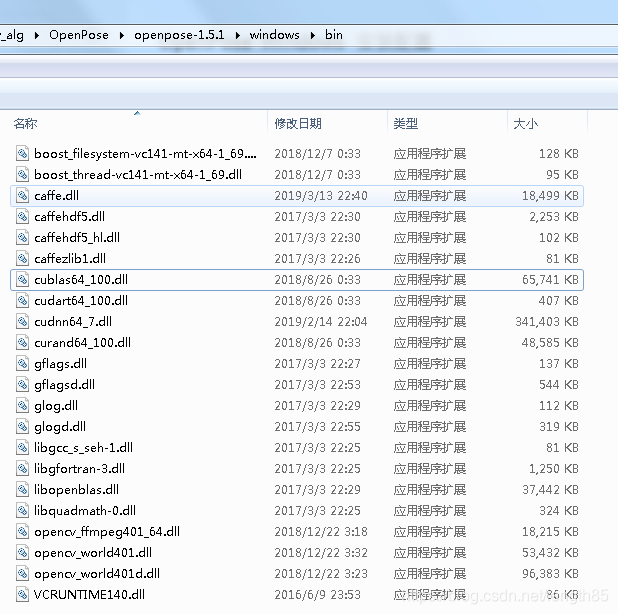Sort by the 类型 column header
The image size is (618, 614).
(406, 124)
